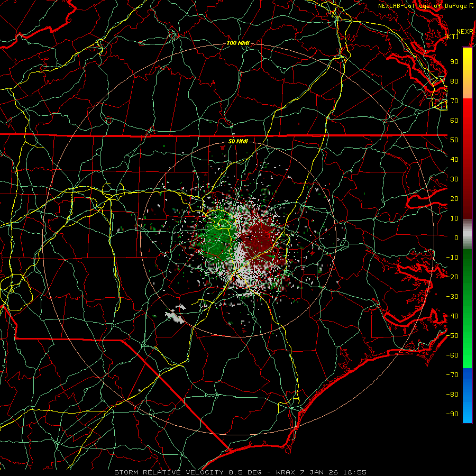476x476 pixels.
Task: Click the [KT] units label above color bar
Action: pyautogui.click(x=452, y=36)
